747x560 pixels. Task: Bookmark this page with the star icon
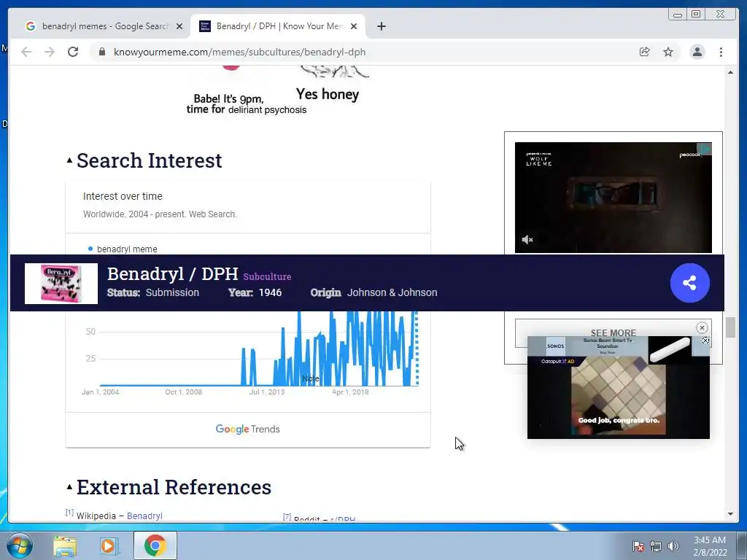point(668,52)
